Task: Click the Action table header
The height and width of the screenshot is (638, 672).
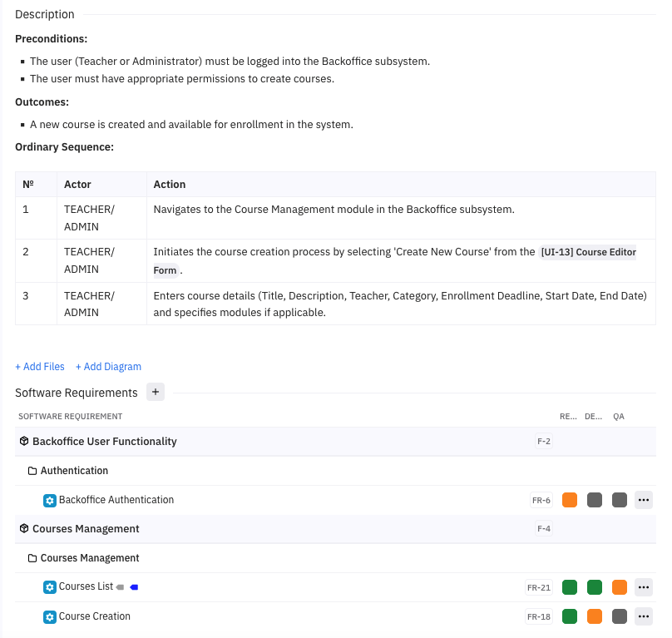Action: [x=170, y=185]
